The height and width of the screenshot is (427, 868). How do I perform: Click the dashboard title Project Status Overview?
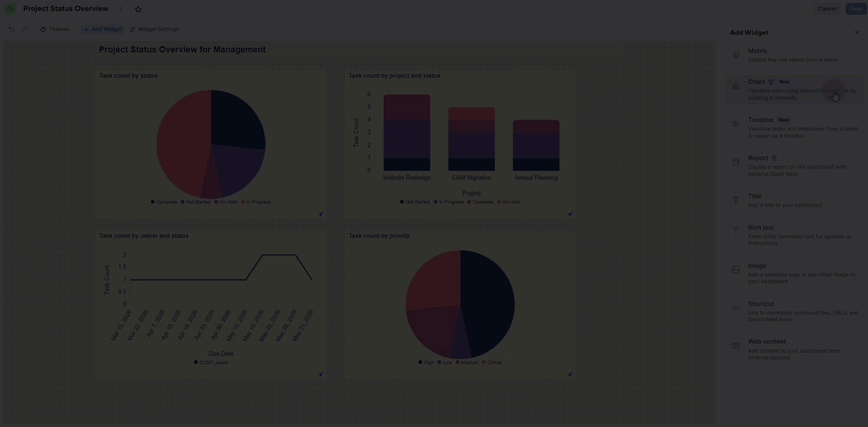66,9
